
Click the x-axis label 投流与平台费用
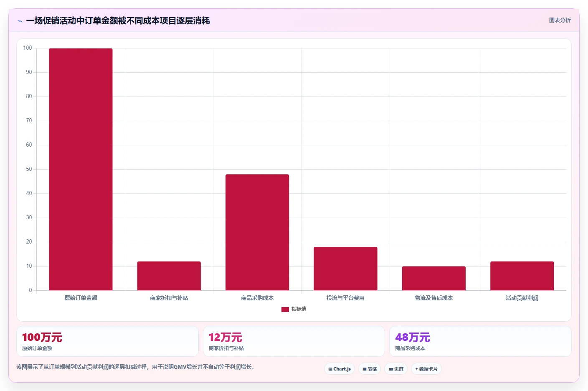point(345,298)
